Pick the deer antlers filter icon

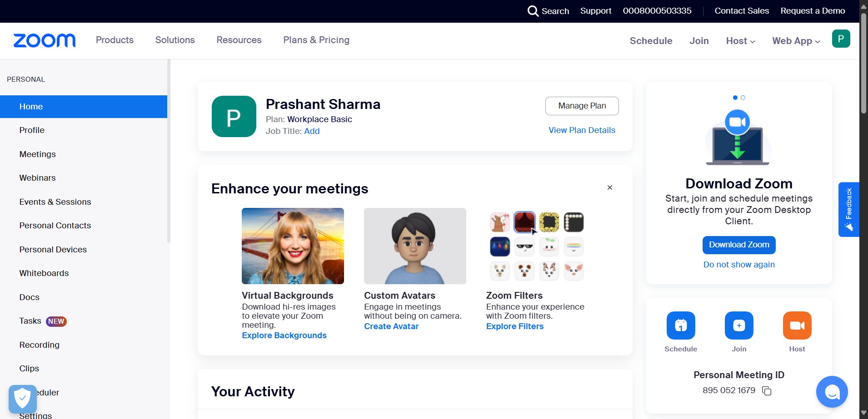click(549, 271)
